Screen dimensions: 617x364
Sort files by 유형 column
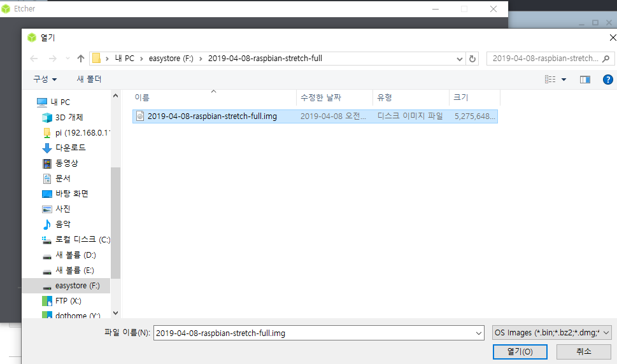(x=385, y=97)
